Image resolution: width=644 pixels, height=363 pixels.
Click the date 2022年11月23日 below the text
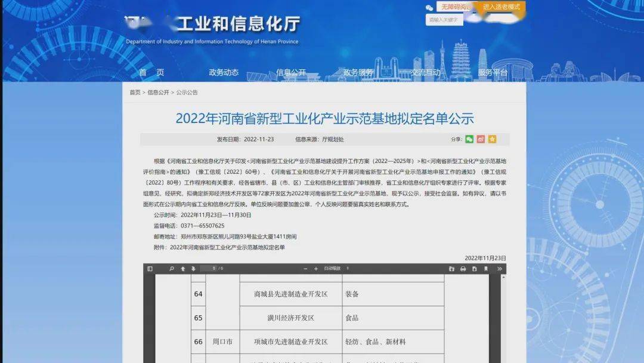click(485, 258)
